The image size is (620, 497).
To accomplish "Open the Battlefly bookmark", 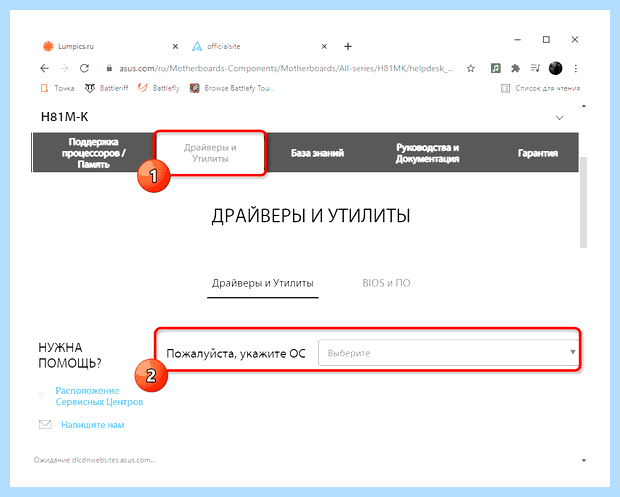I will pyautogui.click(x=159, y=88).
